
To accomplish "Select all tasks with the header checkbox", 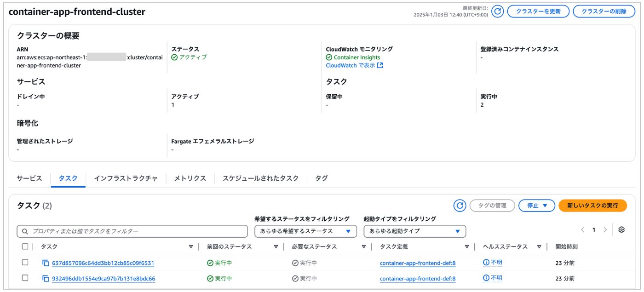I will (25, 246).
